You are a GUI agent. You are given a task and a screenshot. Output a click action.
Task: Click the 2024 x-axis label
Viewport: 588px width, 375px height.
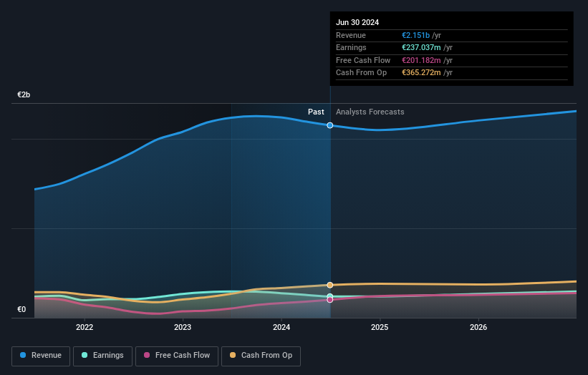[281, 327]
